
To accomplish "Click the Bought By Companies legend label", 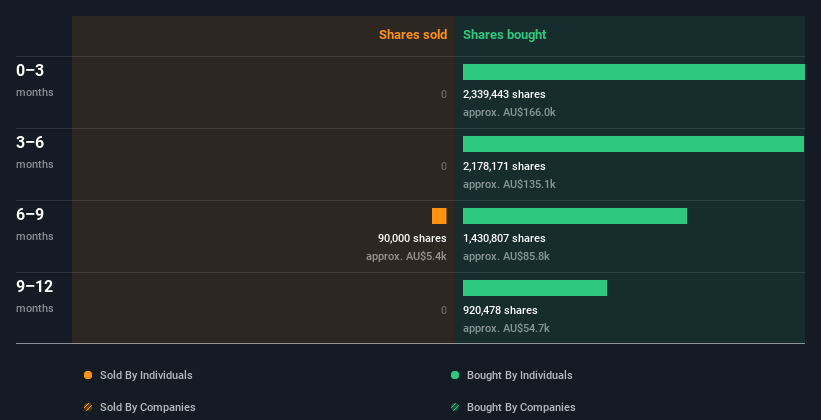I will point(521,407).
